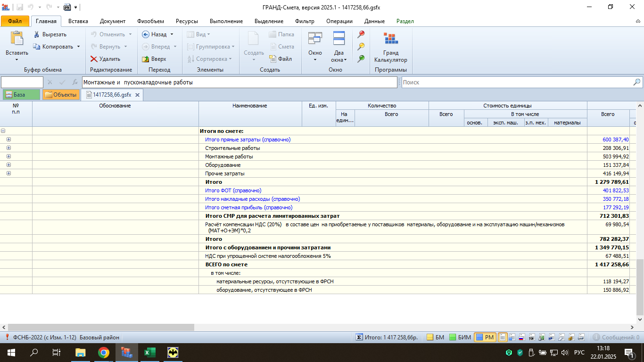
Task: Open the Файл menu button
Action: [x=15, y=21]
